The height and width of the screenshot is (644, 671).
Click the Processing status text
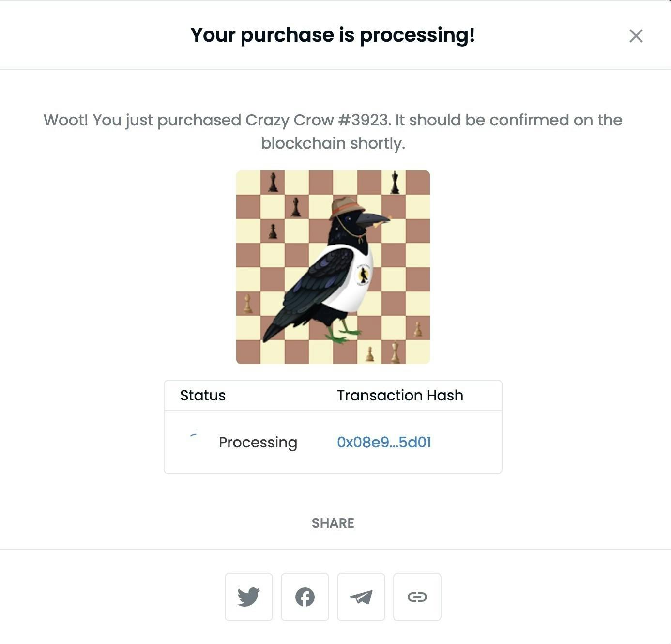(258, 442)
